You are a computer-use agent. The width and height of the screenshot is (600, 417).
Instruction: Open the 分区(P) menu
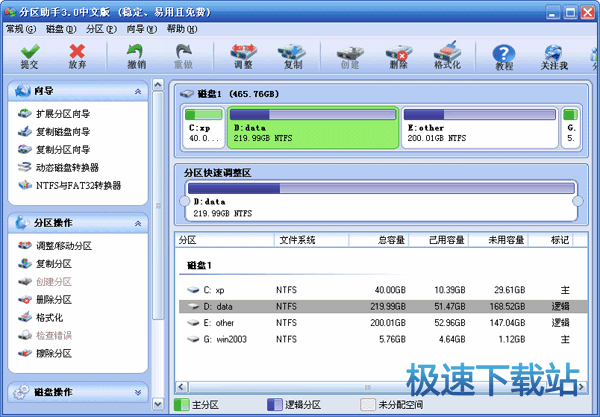point(101,29)
